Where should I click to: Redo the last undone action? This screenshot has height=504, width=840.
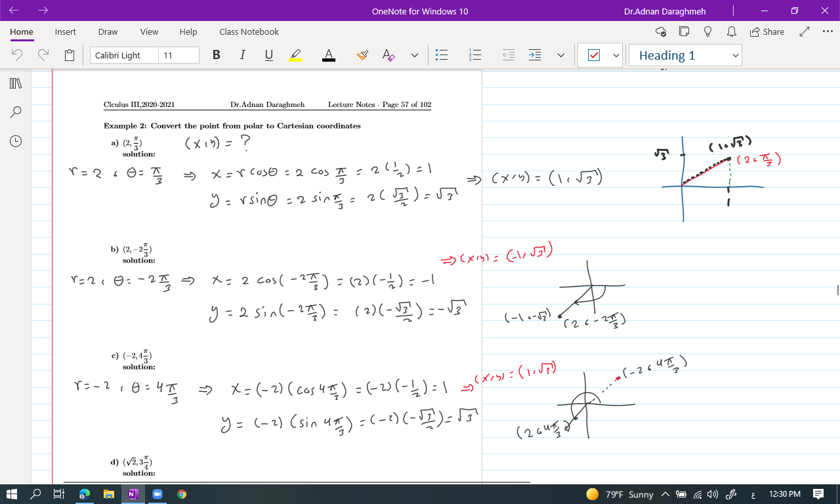(44, 55)
